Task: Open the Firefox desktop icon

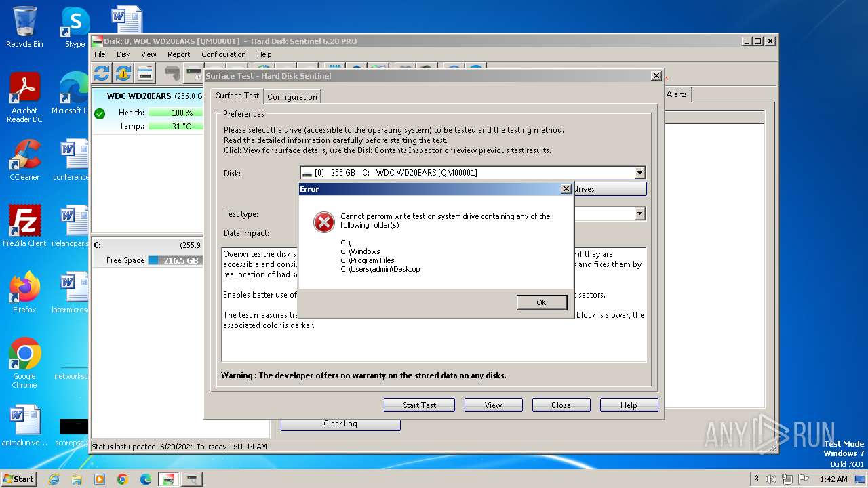Action: [24, 293]
